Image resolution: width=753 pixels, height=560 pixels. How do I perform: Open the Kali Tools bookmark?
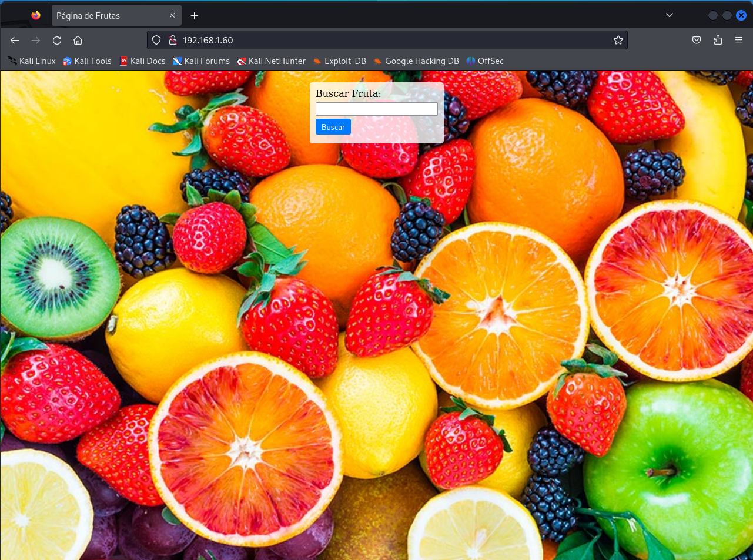pyautogui.click(x=87, y=61)
